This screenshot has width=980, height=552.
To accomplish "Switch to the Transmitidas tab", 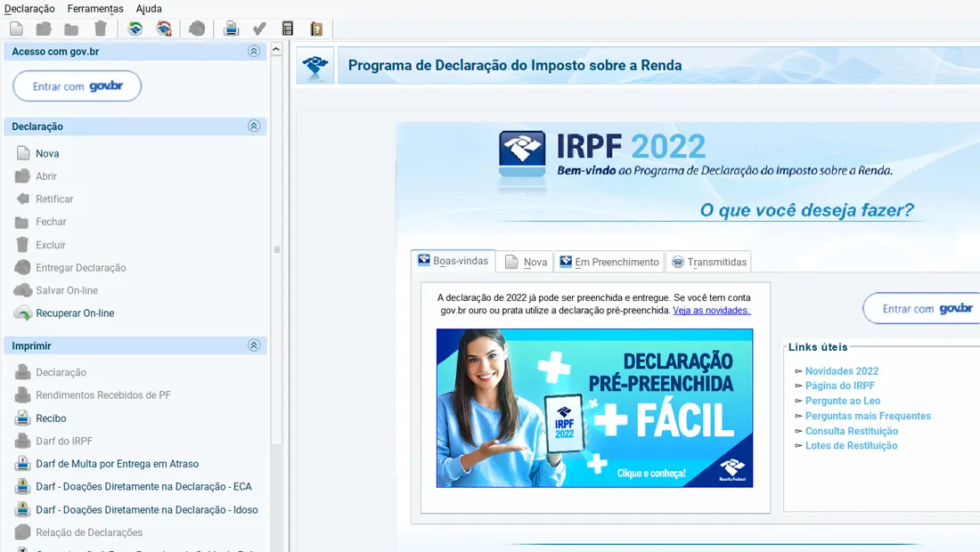I will (x=709, y=262).
